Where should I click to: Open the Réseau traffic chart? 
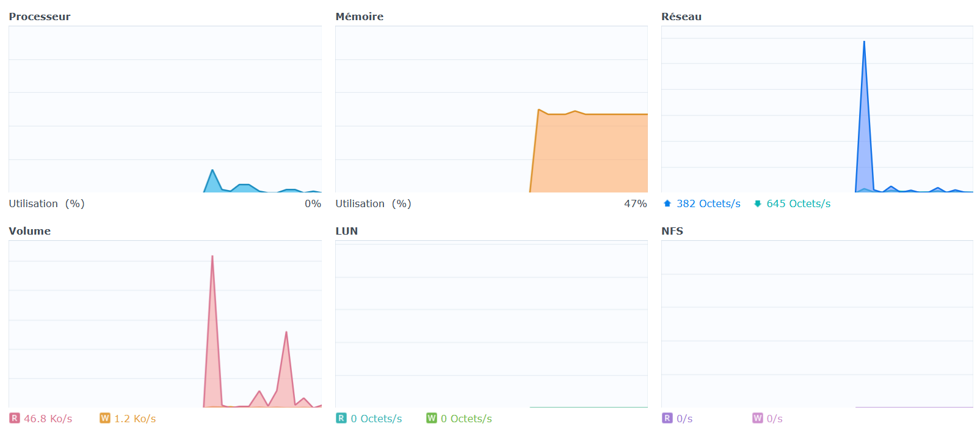pos(817,109)
